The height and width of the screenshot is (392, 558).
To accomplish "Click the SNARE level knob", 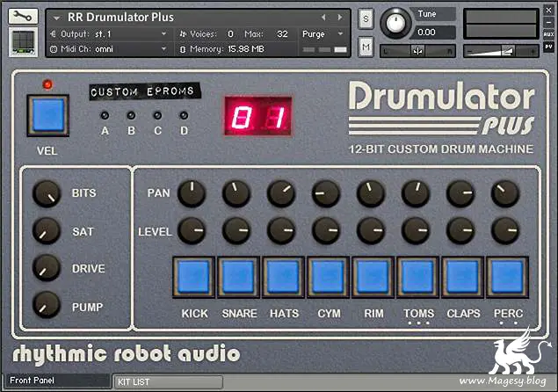I will point(236,230).
